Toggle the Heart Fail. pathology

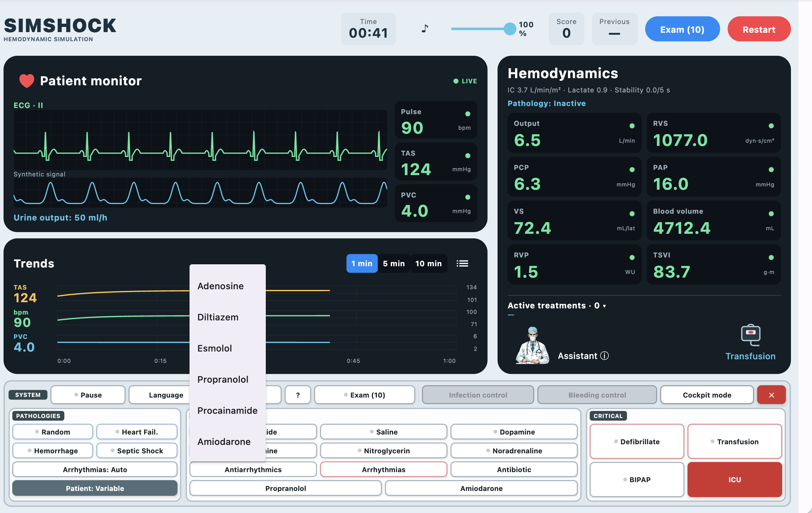click(137, 432)
